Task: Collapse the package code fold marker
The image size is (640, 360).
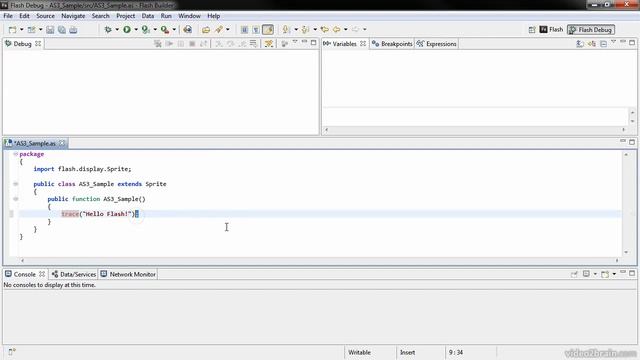Action: tap(16, 154)
